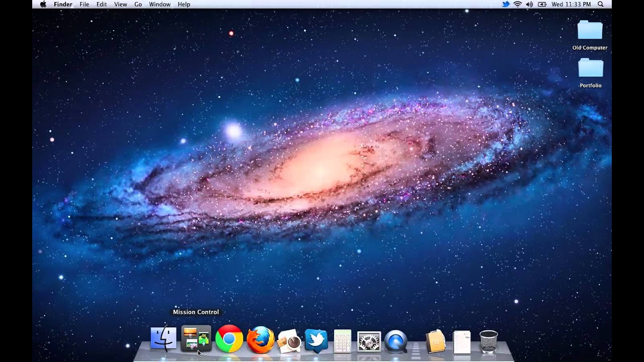
Task: Open the Apple menu
Action: [x=43, y=4]
